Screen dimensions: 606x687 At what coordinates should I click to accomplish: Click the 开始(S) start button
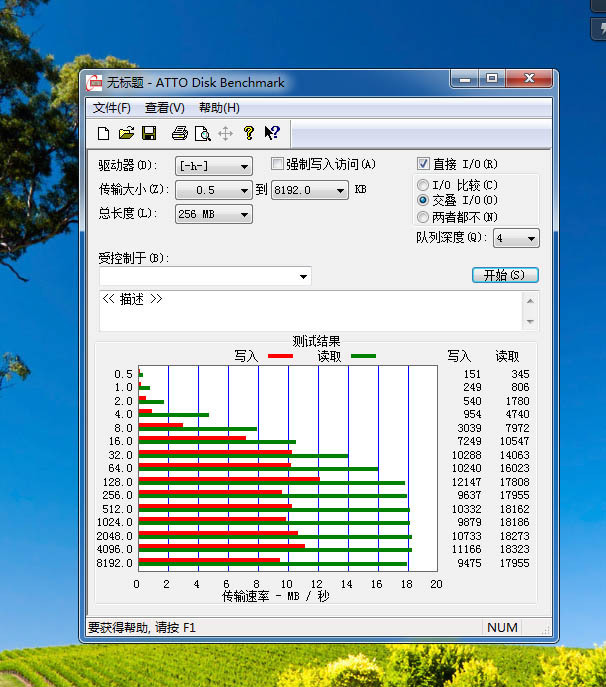coord(505,275)
